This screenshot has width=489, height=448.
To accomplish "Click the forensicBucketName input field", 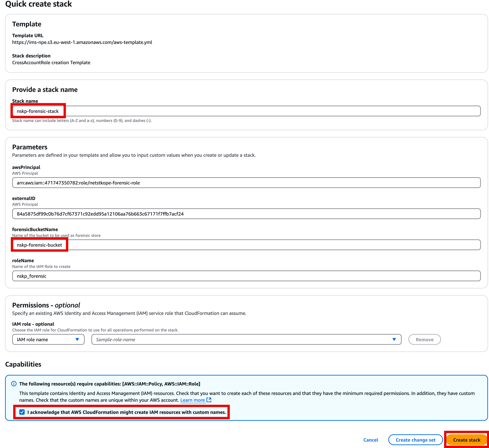I will pos(246,245).
